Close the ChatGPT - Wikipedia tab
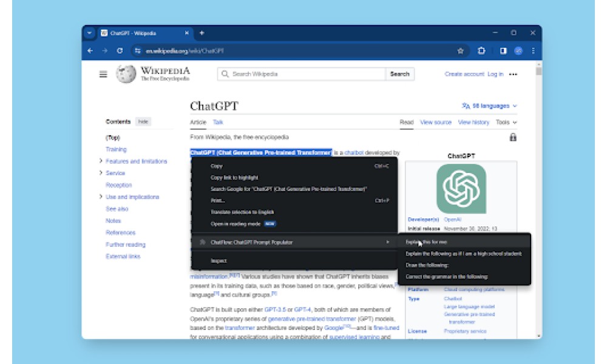Screen dimensions: 607x364 point(186,33)
